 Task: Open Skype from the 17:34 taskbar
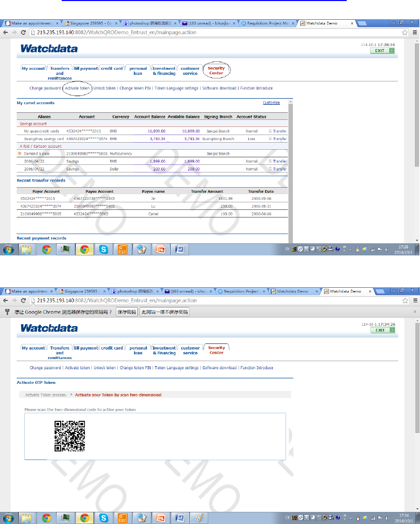104,518
